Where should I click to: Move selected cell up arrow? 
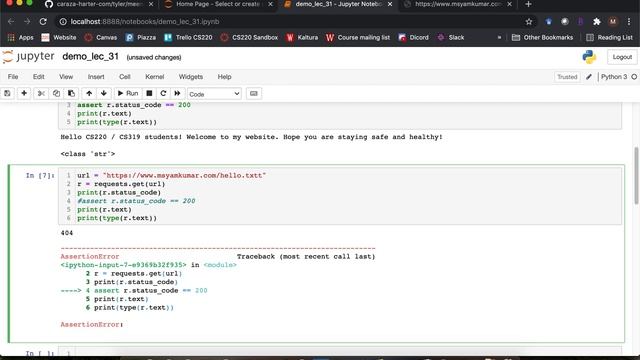pos(89,93)
